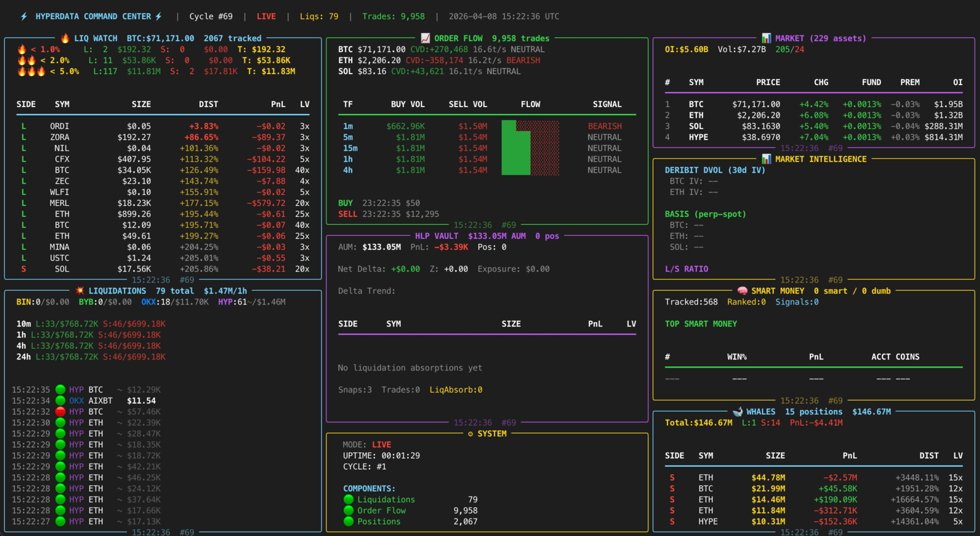Click TOP SMART MONEY heading

701,324
